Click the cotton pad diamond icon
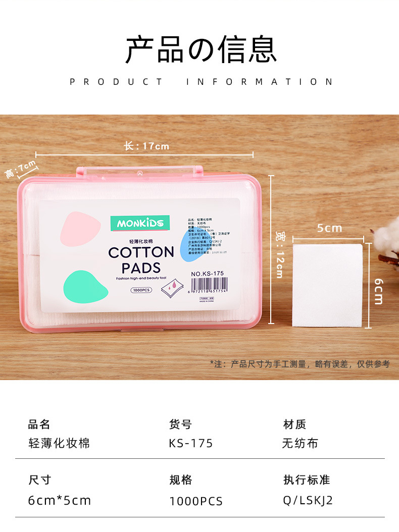This screenshot has height=532, width=399. point(173,288)
